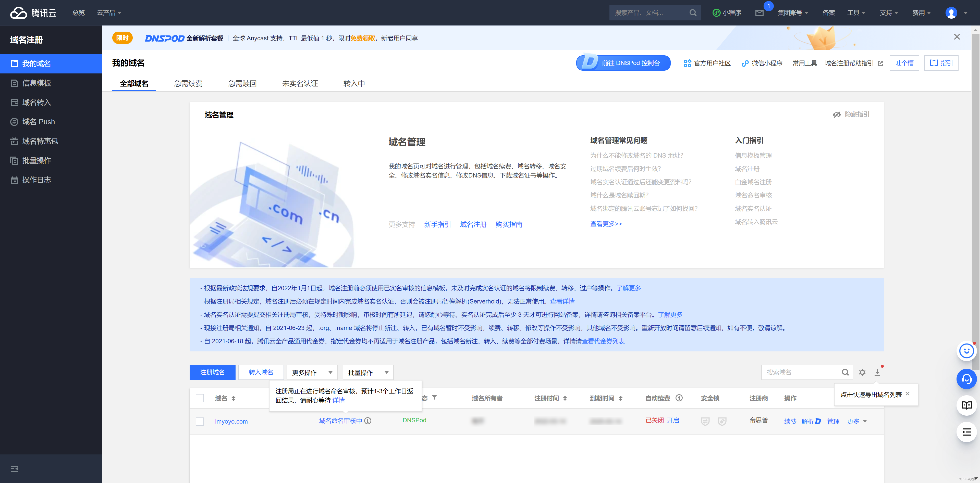Hide the guide via 隐藏指引

[x=851, y=115]
